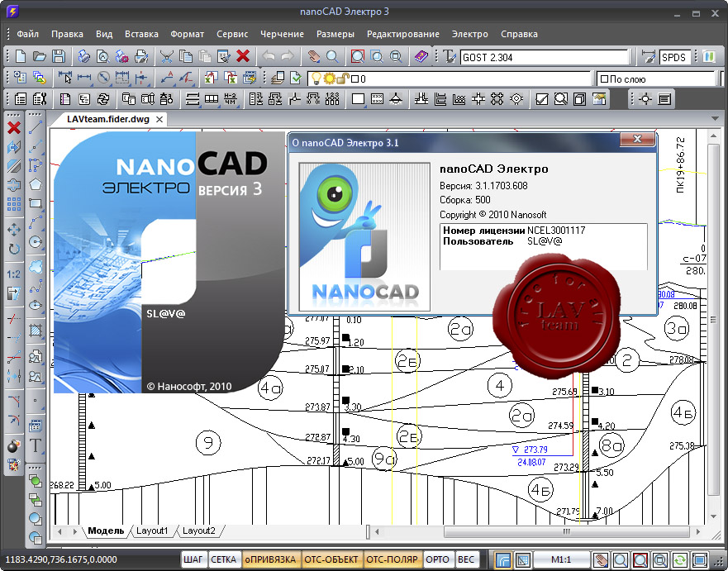Click the Linear dimension icon
728x571 pixels.
point(84,78)
